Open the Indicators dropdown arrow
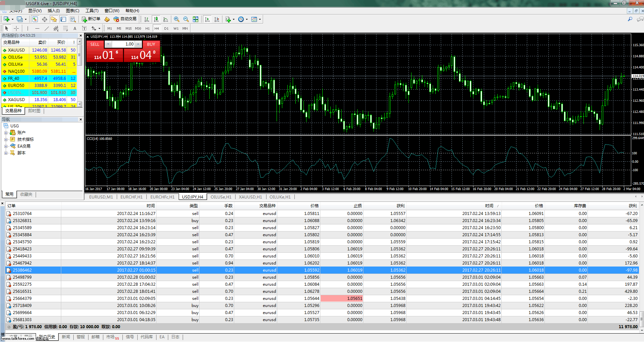644x342 pixels. coord(234,19)
